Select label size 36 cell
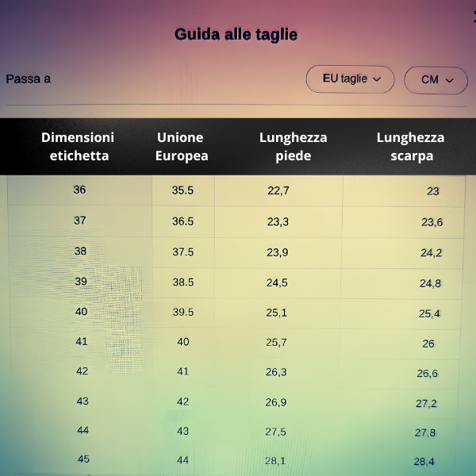The width and height of the screenshot is (476, 476). (x=80, y=190)
